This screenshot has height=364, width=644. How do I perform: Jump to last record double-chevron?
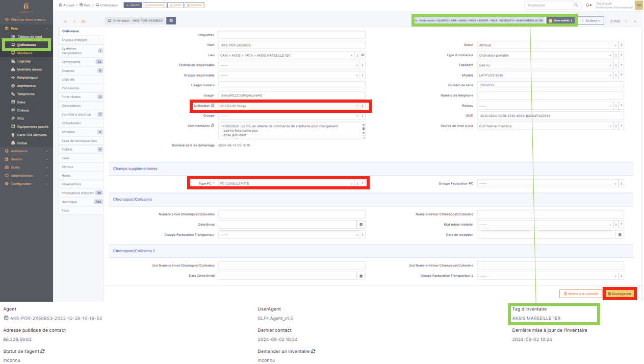(x=635, y=21)
